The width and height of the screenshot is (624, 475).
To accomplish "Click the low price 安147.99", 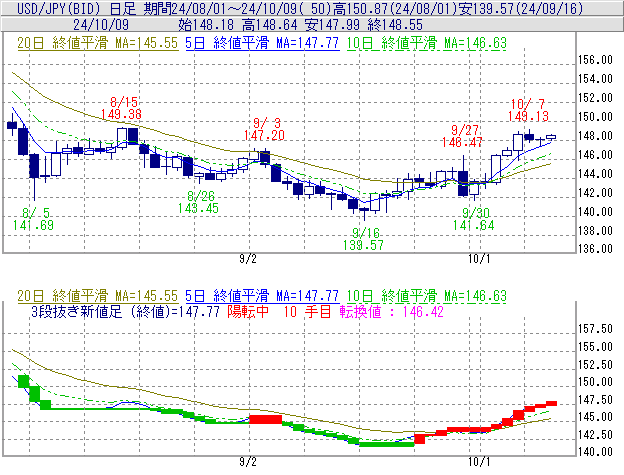I will pos(332,25).
